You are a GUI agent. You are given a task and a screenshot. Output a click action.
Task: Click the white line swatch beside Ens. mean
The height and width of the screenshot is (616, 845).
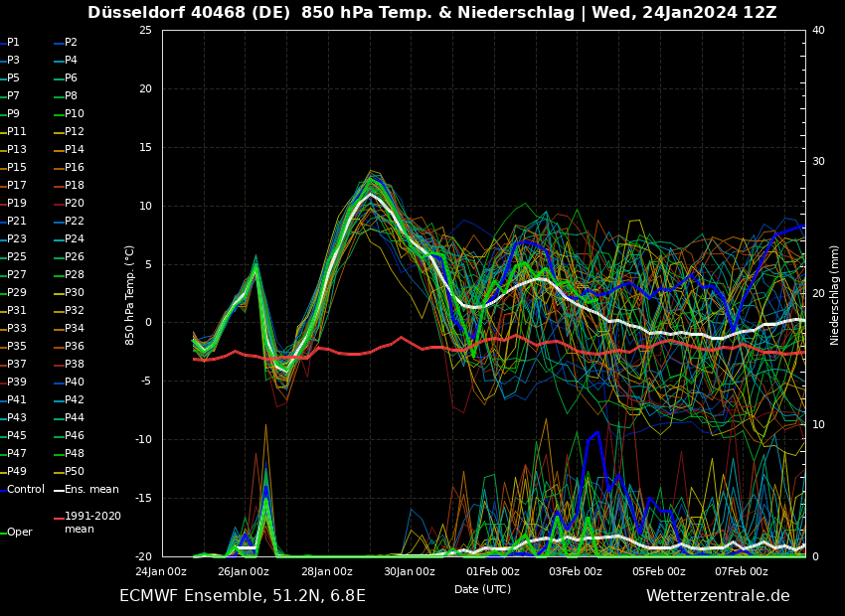pyautogui.click(x=59, y=490)
